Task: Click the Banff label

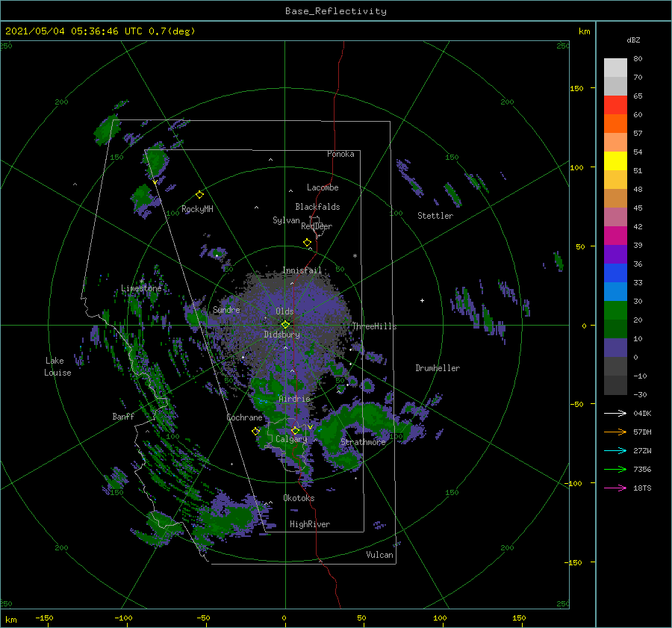Action: point(123,416)
